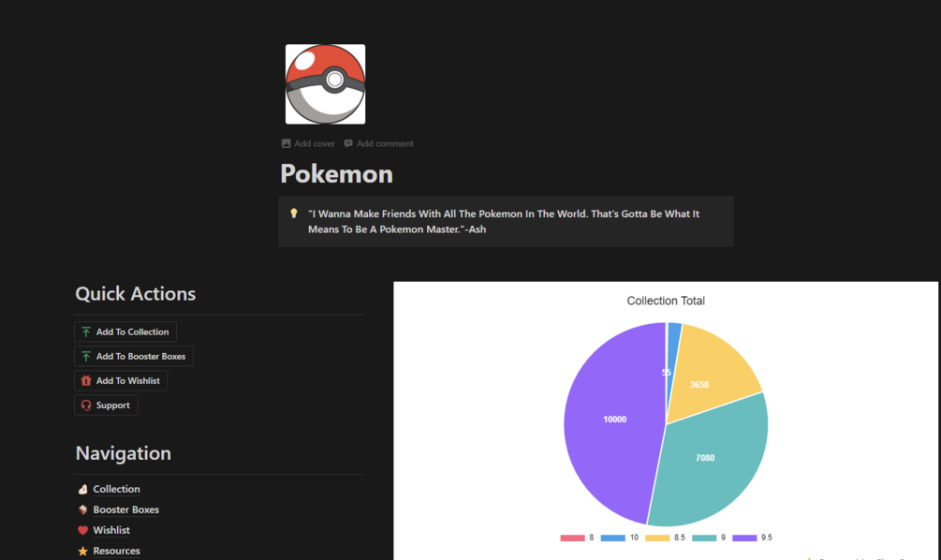The height and width of the screenshot is (560, 941).
Task: Toggle the yellow 8.5 legend swatch
Action: [657, 538]
